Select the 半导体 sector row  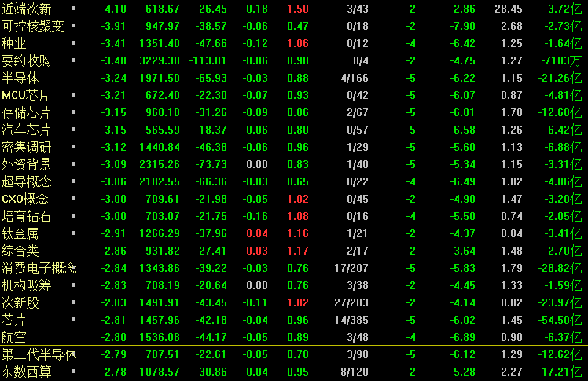point(294,78)
